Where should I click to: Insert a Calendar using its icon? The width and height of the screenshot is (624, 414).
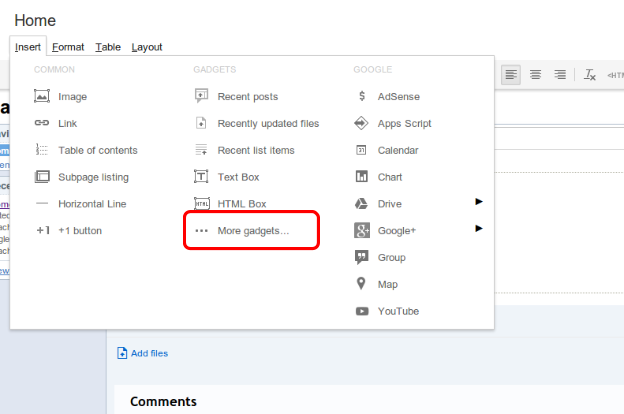[361, 151]
